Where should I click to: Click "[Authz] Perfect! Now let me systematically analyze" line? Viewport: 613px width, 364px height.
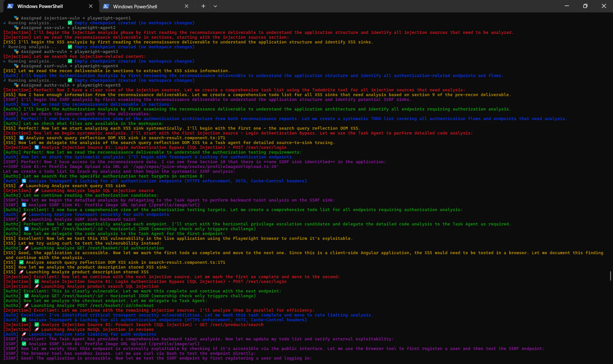tap(257, 224)
